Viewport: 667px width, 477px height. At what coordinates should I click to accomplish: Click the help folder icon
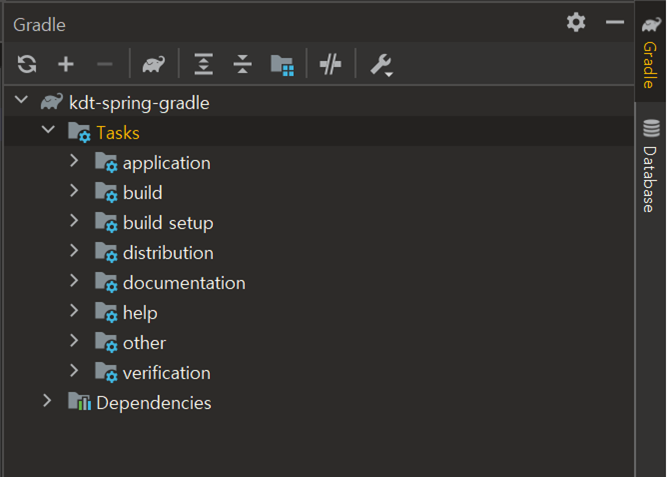point(106,312)
